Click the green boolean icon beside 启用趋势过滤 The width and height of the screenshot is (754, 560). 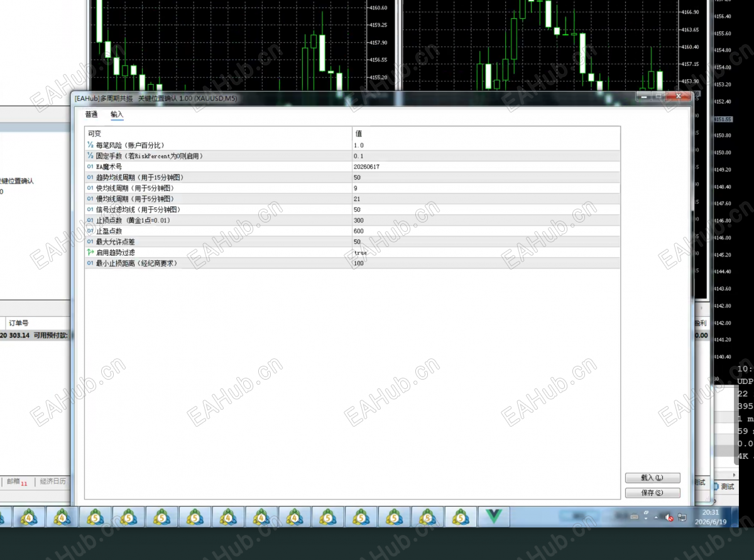(90, 253)
